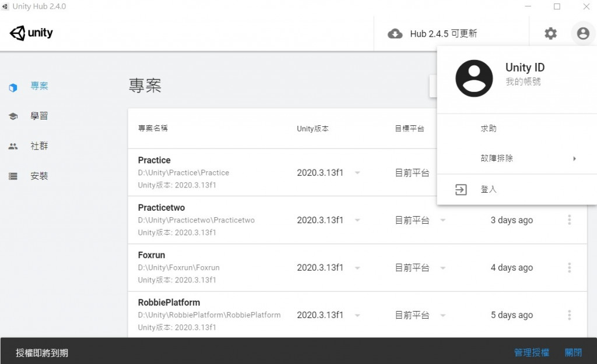
Task: Open settings with the gear icon
Action: click(550, 33)
